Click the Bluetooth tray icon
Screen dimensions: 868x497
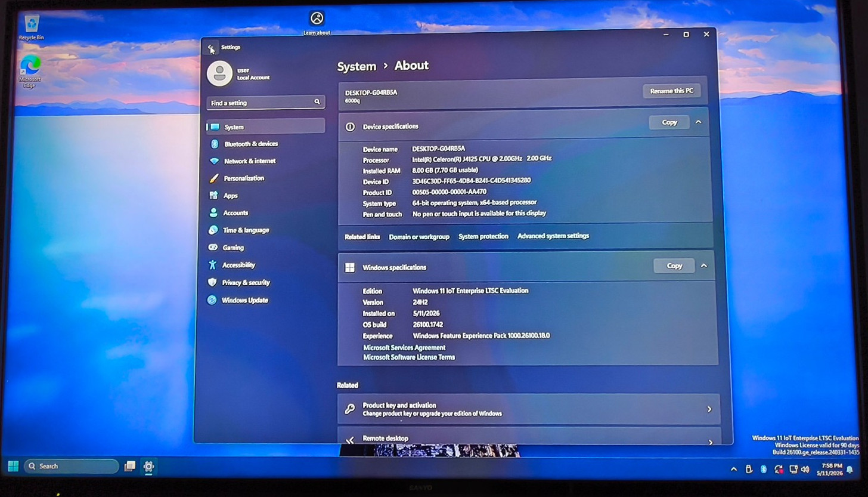click(763, 469)
